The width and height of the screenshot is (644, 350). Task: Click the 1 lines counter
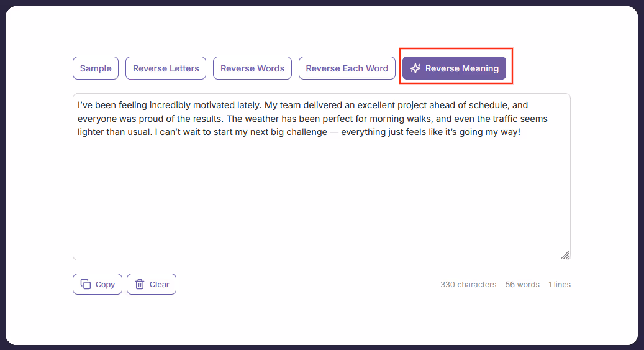coord(560,285)
